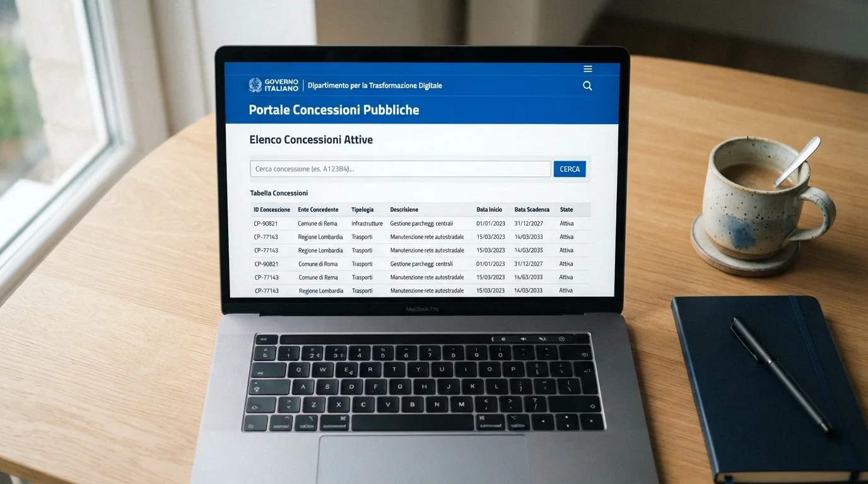
Task: Click the magnifying glass search icon
Action: 587,86
